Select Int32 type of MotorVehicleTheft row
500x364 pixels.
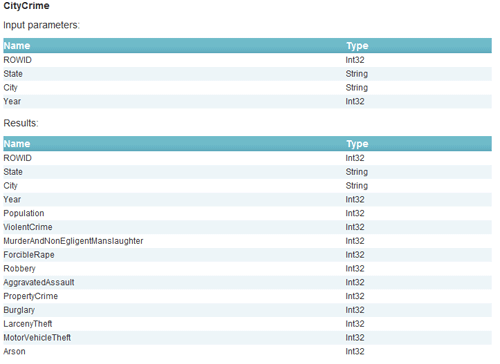pyautogui.click(x=355, y=338)
